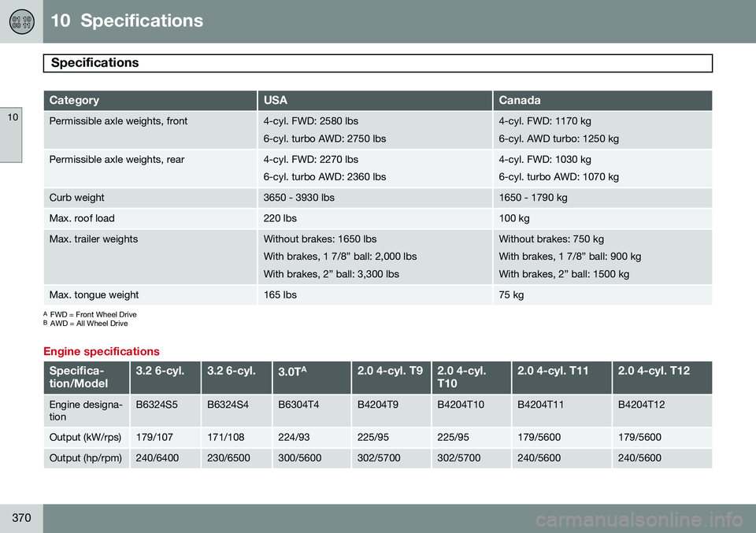Select 'With brakes, 1 7/8" ball: 900 kg'

tap(570, 257)
